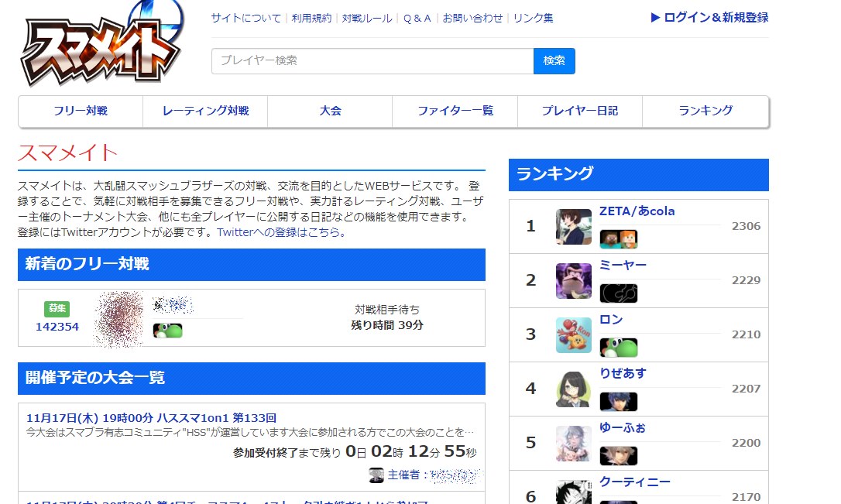The height and width of the screenshot is (504, 841).
Task: Click the organizer avatar icon beside 主催者
Action: tap(376, 475)
